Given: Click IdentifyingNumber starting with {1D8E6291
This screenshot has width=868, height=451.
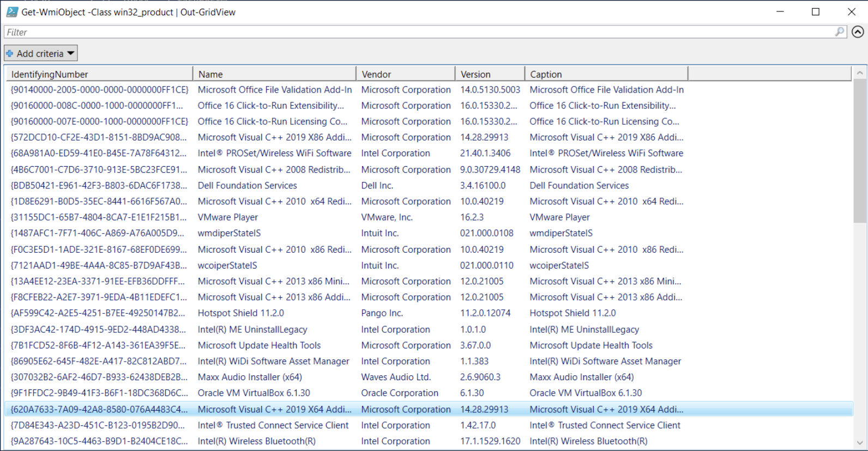Looking at the screenshot, I should 99,202.
